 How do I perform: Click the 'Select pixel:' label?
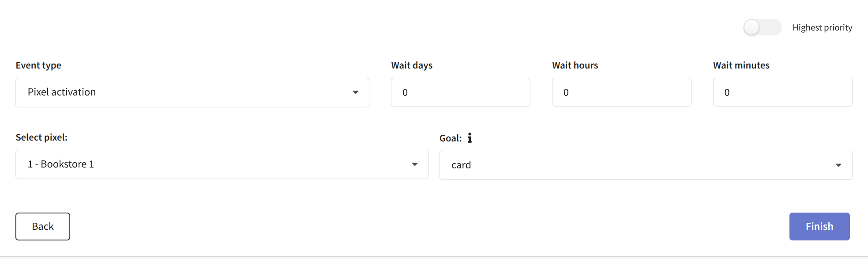(x=41, y=137)
